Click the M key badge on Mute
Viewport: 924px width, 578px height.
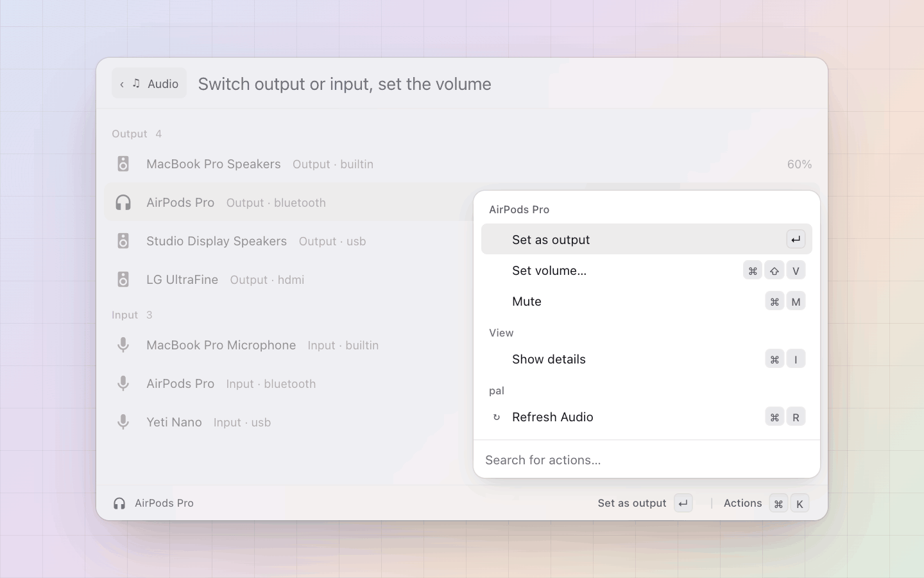click(x=796, y=301)
